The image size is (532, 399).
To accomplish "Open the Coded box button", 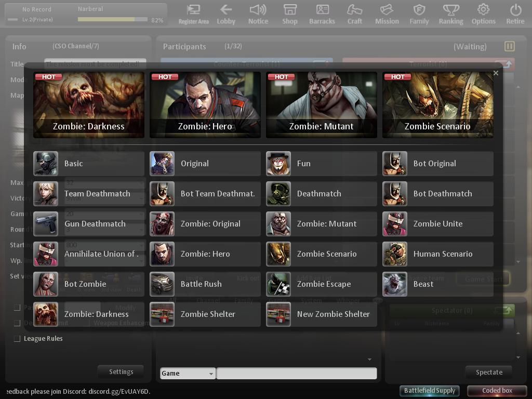I will coord(497,391).
